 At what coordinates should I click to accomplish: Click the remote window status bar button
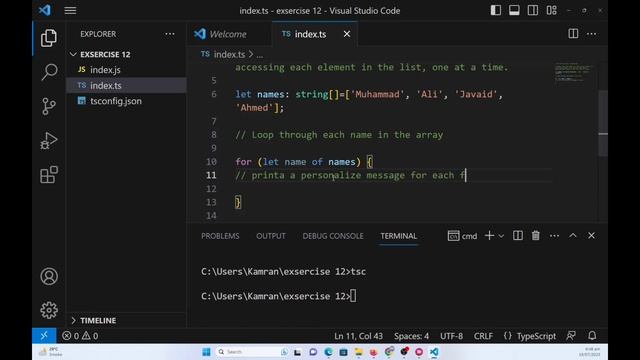(x=44, y=336)
